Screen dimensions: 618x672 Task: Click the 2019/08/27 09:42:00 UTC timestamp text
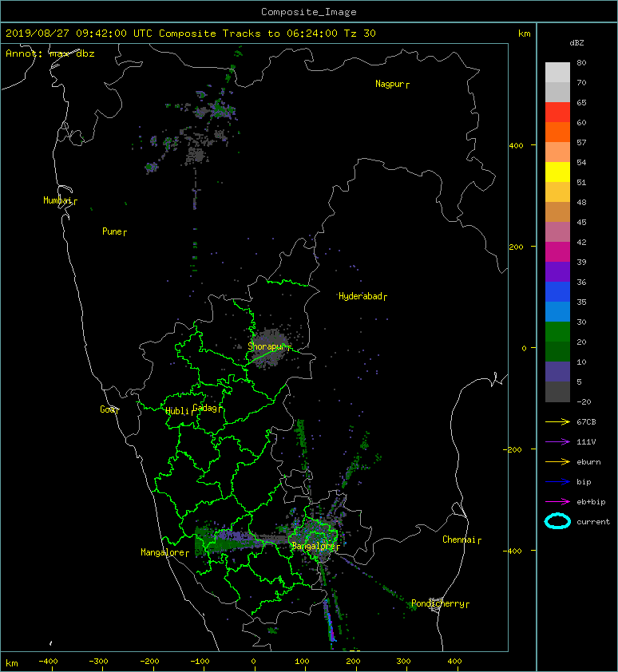(78, 34)
